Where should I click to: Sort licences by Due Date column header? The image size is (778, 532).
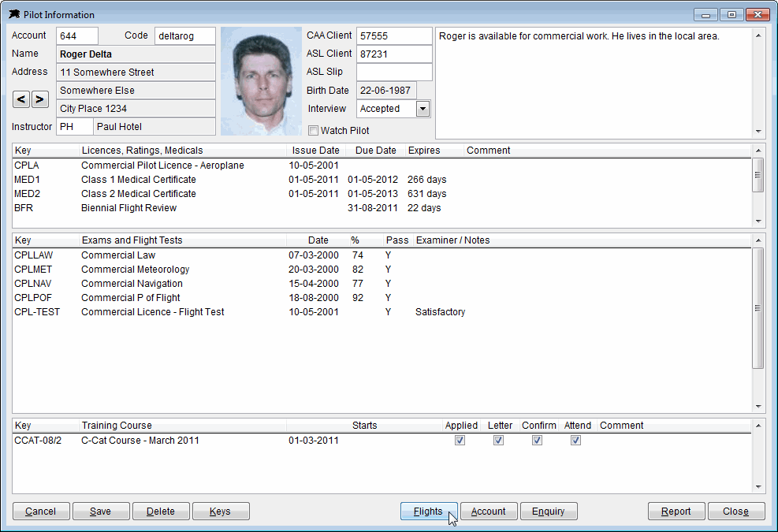[x=375, y=151]
